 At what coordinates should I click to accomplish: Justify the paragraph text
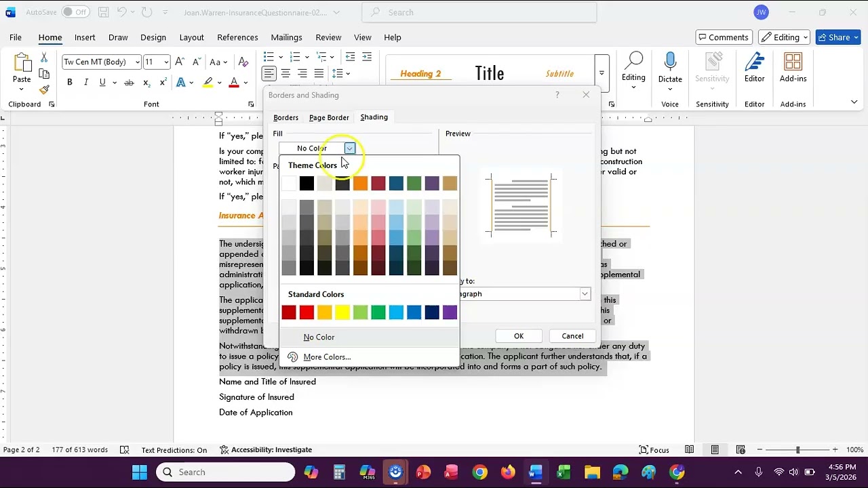[319, 73]
